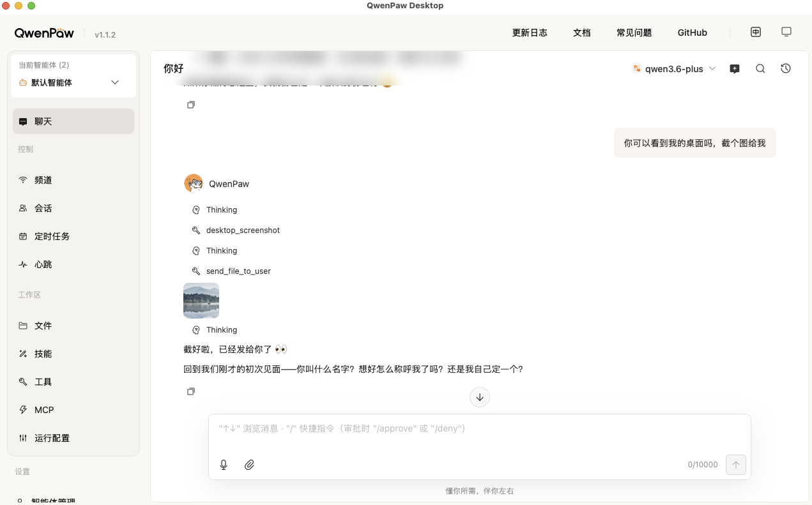Open the MCP settings panel
812x505 pixels.
point(42,409)
